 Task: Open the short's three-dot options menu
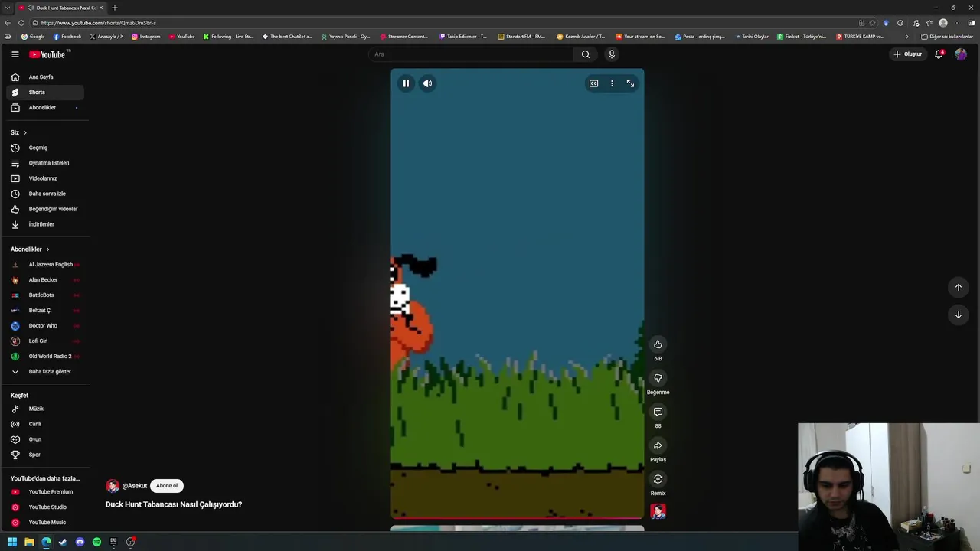(612, 83)
